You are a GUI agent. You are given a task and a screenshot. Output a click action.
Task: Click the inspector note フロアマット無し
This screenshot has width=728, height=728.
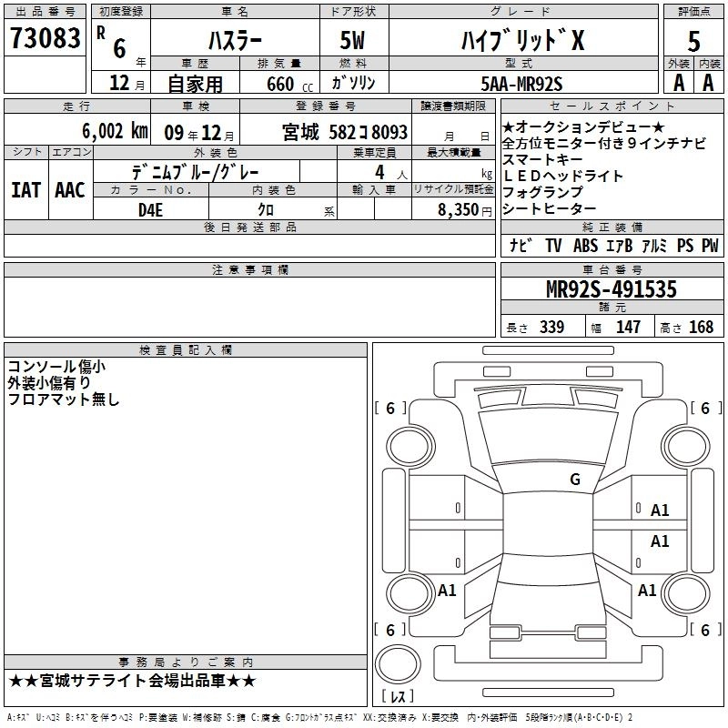[x=64, y=399]
